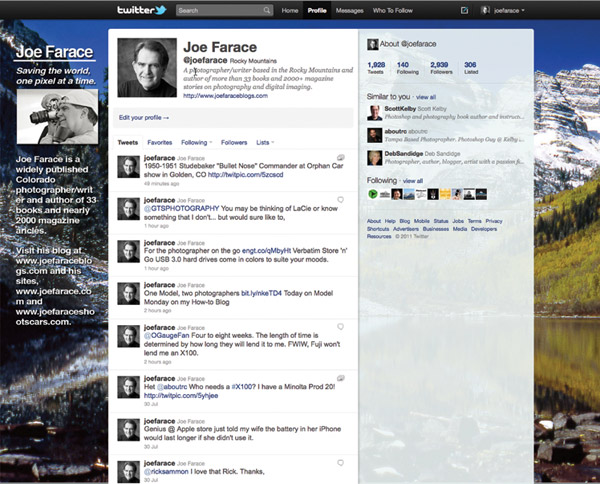Click the media icon on the Studebaker tweet
Screen dimensions: 600x484
(x=341, y=157)
